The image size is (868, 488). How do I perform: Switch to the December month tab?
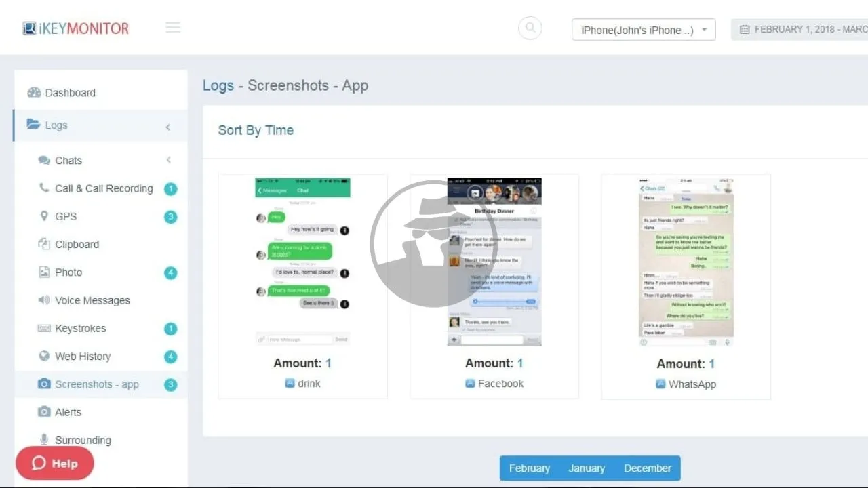coord(648,468)
